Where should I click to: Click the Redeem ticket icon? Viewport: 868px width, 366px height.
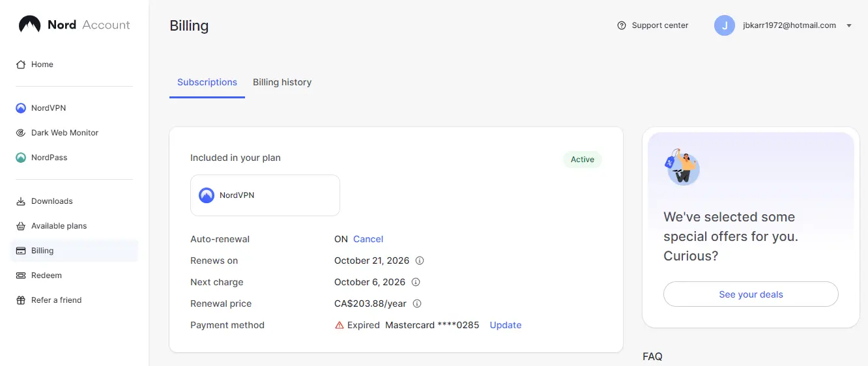pos(21,275)
